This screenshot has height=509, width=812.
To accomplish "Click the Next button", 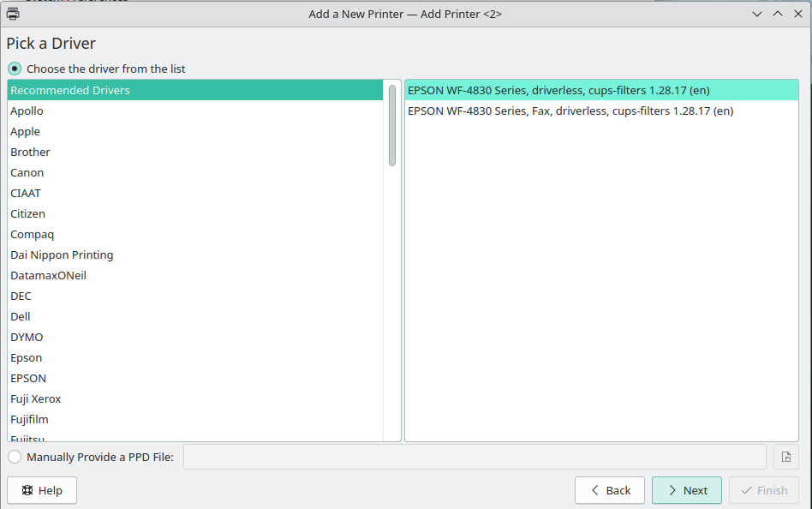I will [x=687, y=490].
